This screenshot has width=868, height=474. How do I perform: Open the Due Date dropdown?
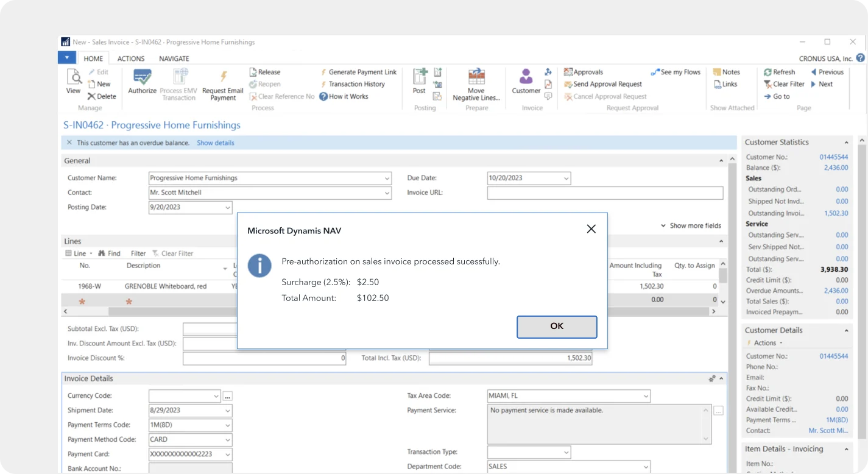(566, 179)
